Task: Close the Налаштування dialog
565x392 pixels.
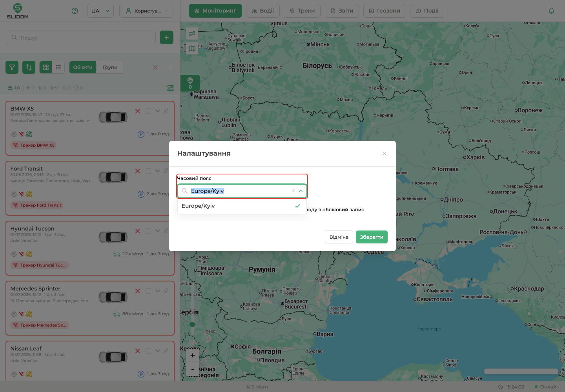Action: [385, 154]
